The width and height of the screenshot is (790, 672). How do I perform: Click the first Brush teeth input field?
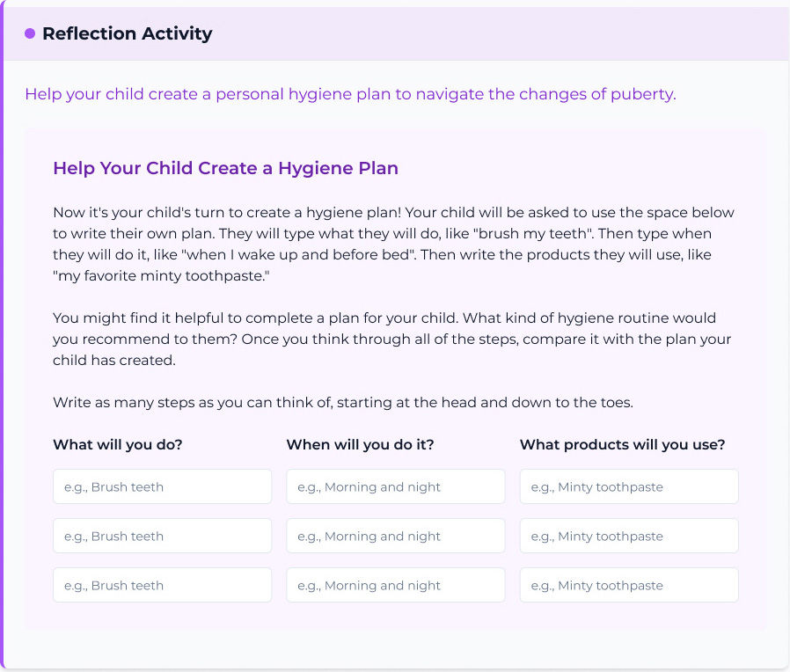162,486
